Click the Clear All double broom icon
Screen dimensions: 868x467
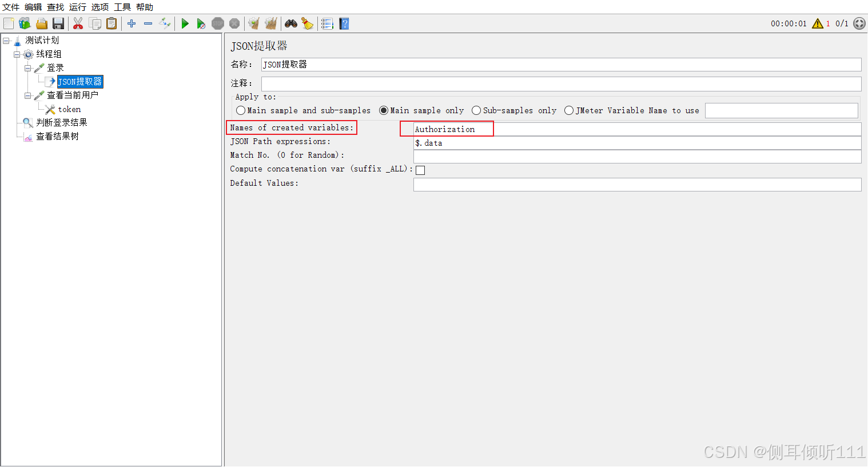pos(271,23)
